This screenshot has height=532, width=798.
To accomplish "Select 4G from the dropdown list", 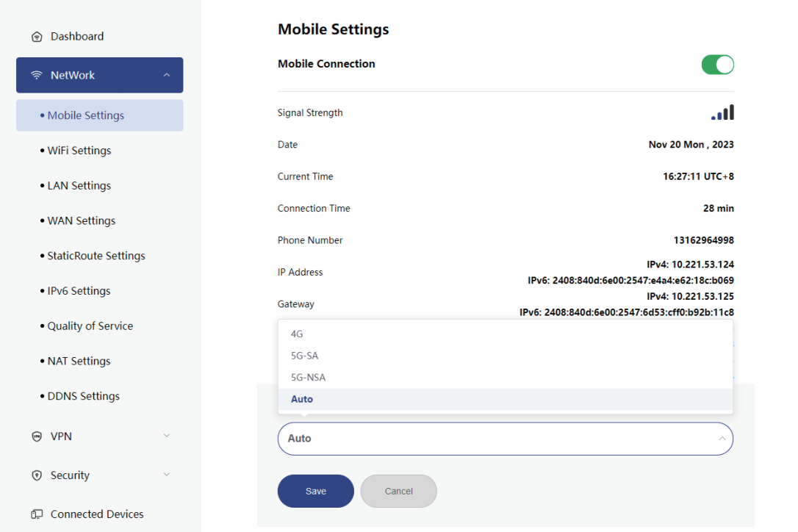I will [x=297, y=334].
